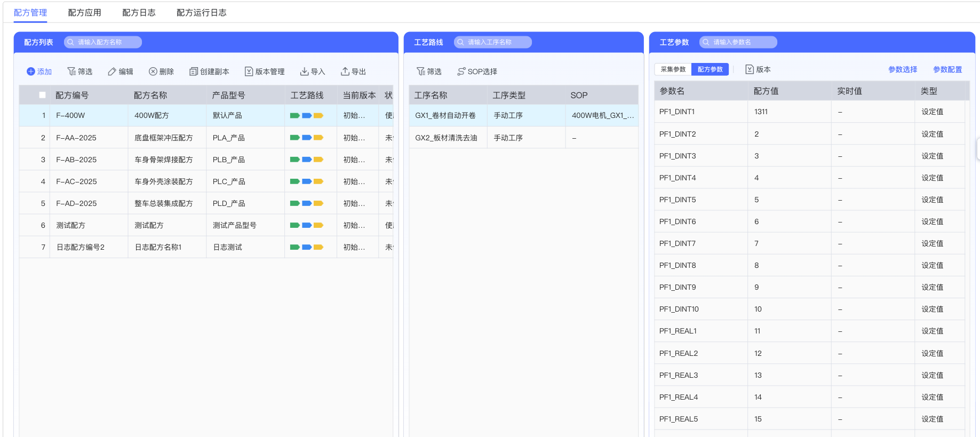Open 版本管理 version management
Image resolution: width=980 pixels, height=437 pixels.
(264, 71)
